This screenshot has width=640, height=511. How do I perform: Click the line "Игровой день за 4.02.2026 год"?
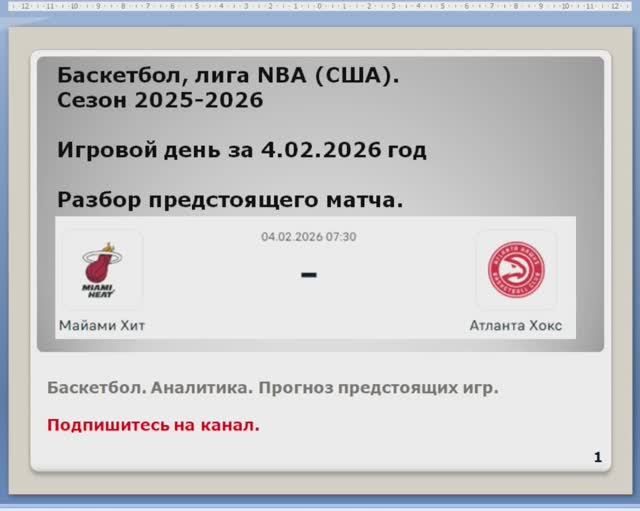[242, 150]
